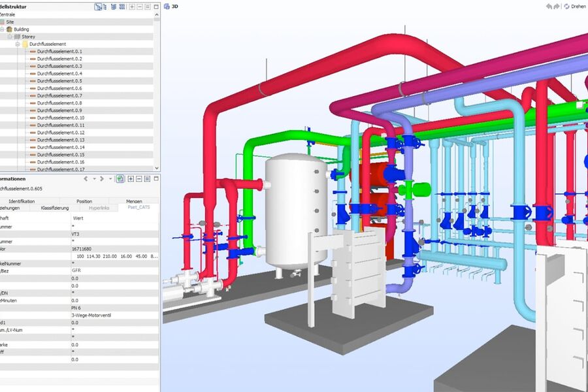
Task: Select Durchflusselement.0.5 in the tree
Action: [x=59, y=81]
